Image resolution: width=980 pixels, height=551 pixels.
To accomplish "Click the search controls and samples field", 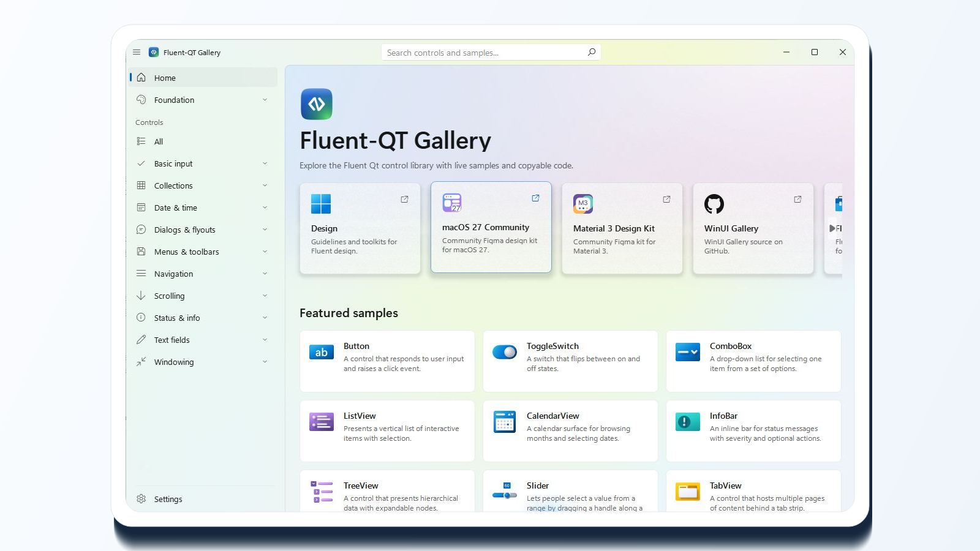I will [491, 53].
